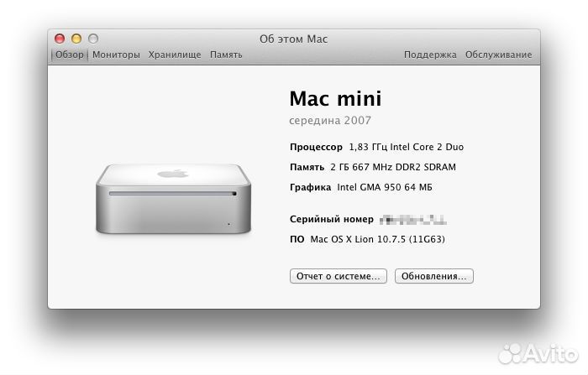Close the Об этом Mac window
Image resolution: width=588 pixels, height=375 pixels.
coord(60,39)
